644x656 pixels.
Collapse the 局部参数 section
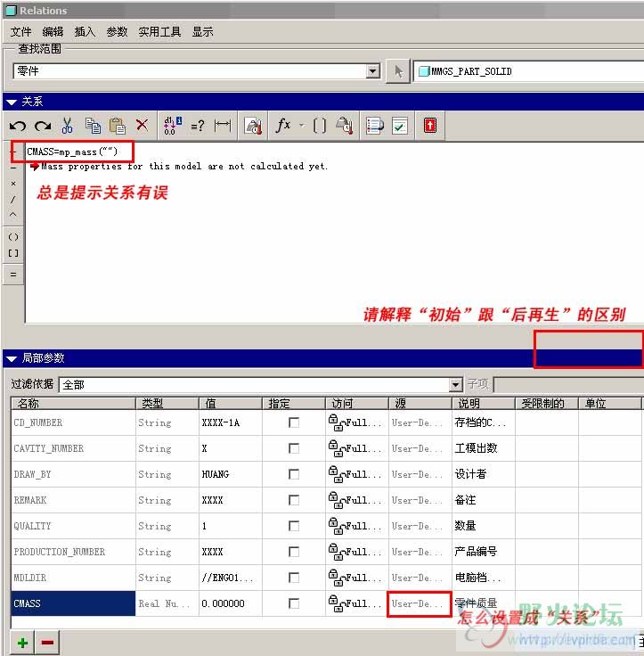click(x=12, y=359)
